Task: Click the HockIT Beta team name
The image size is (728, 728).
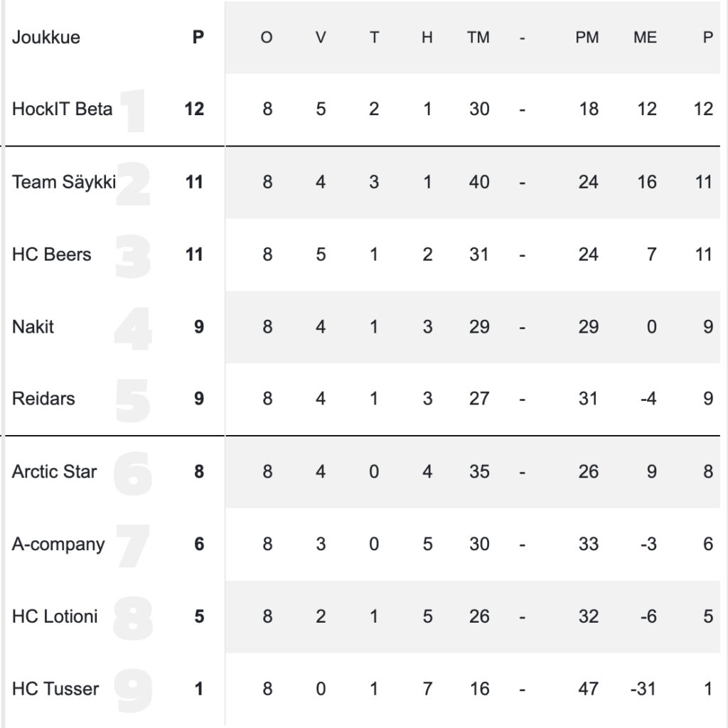Action: pyautogui.click(x=62, y=109)
